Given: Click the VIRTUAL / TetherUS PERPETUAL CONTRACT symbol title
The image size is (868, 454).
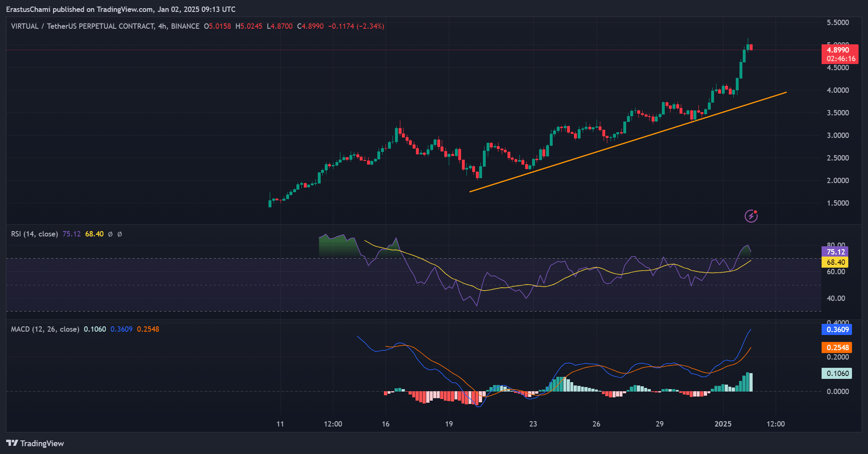Looking at the screenshot, I should pyautogui.click(x=83, y=26).
